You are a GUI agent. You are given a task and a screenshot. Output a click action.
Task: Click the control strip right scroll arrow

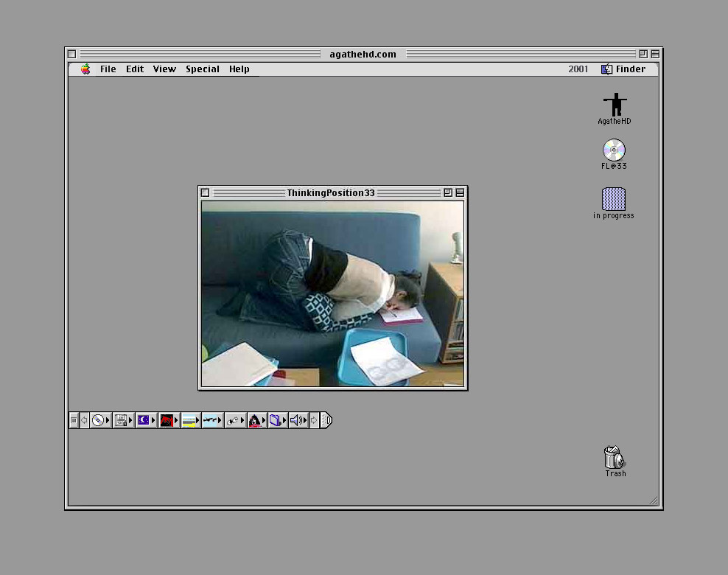[315, 420]
